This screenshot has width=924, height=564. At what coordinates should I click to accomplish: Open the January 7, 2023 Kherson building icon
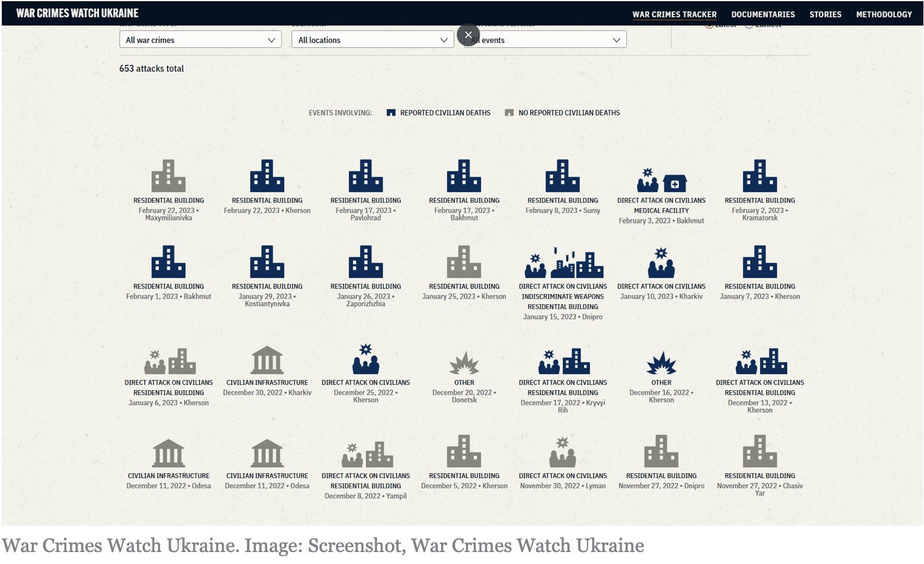(x=760, y=262)
